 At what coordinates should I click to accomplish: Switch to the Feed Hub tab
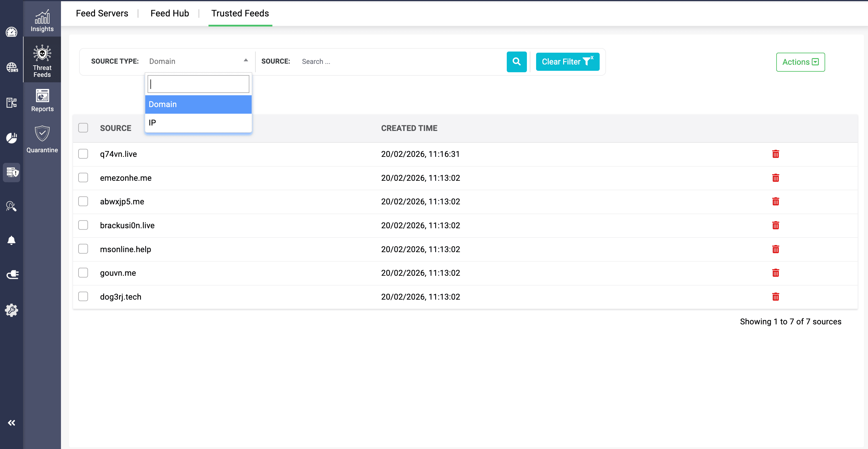[x=169, y=14]
